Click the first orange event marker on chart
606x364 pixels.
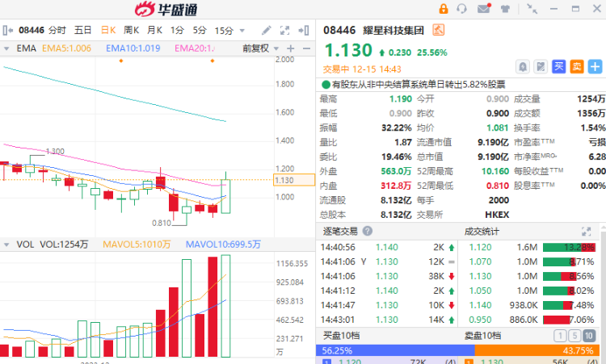click(x=121, y=61)
